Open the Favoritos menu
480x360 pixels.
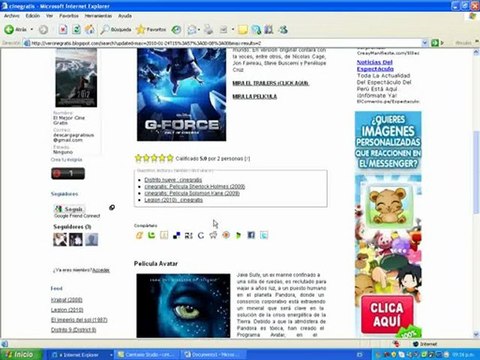point(69,16)
